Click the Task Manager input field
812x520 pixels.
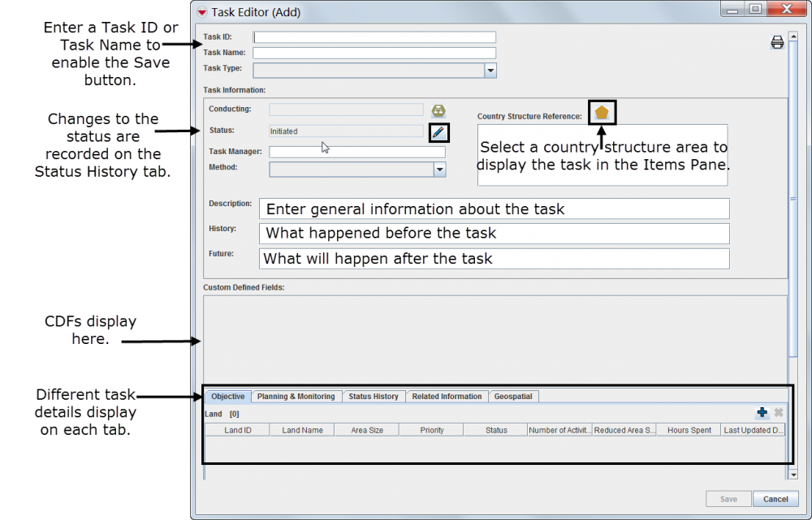click(x=357, y=152)
